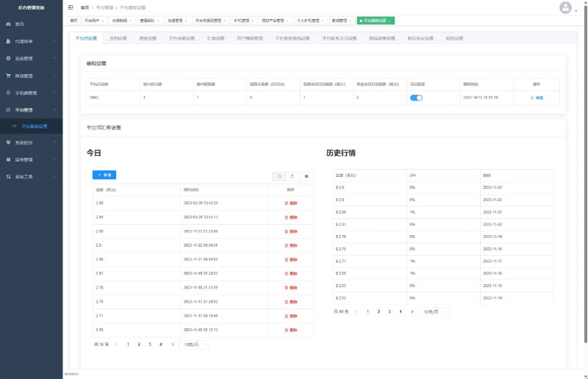Switch to the 汇率设置 tab
588x379 pixels.
pyautogui.click(x=215, y=37)
